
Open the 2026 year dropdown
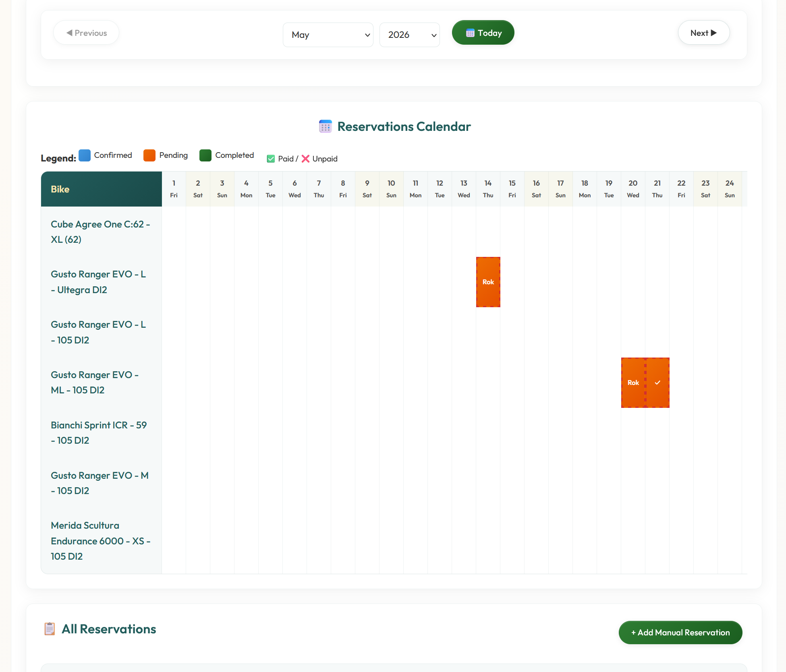[409, 35]
